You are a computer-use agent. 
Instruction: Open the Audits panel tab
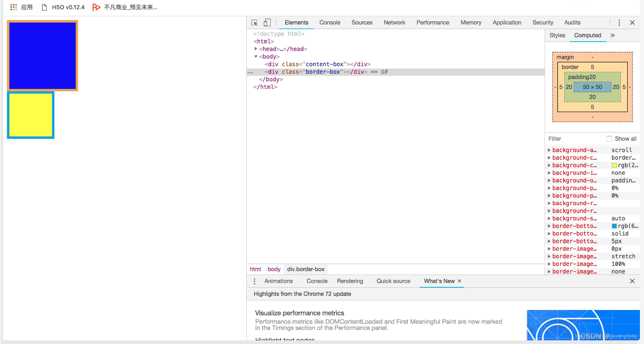pyautogui.click(x=572, y=23)
